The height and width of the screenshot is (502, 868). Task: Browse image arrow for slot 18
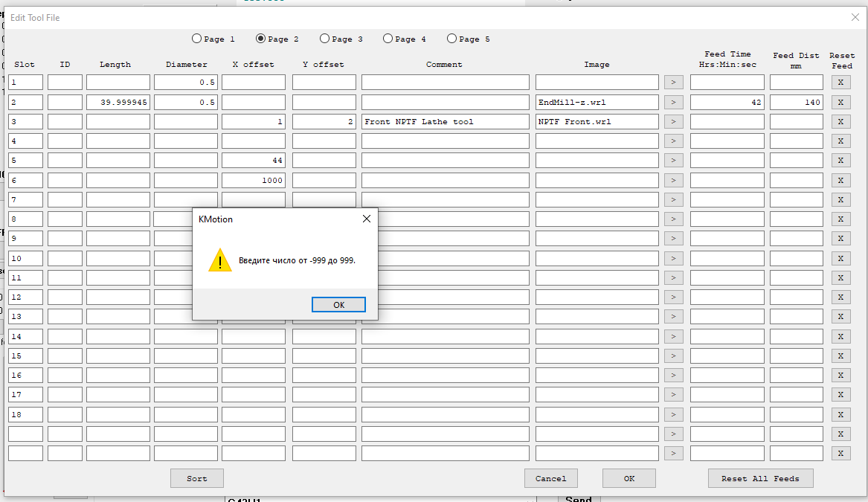673,414
